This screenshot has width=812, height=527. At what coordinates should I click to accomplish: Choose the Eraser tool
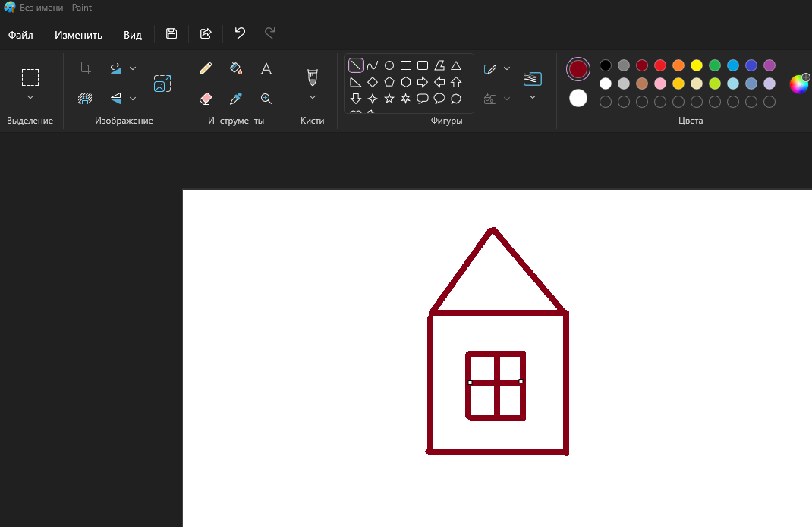[x=206, y=99]
